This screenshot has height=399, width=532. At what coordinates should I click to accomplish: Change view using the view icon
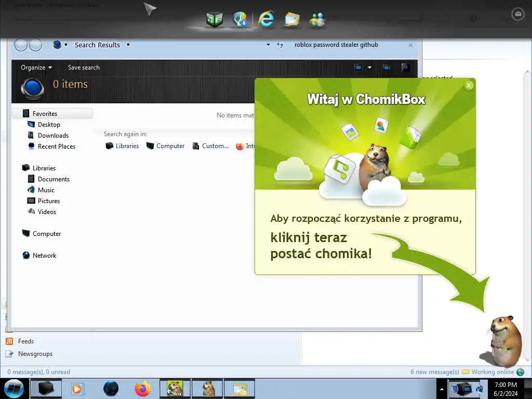point(358,67)
